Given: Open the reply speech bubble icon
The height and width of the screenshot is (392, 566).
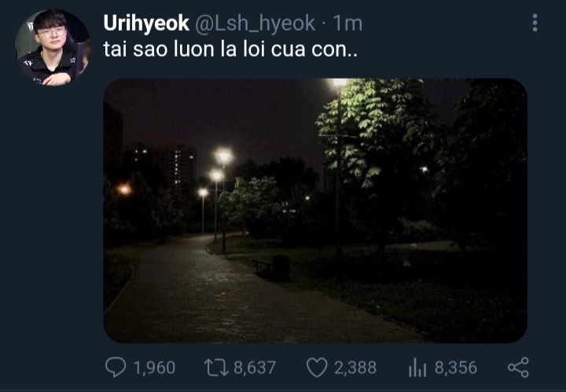Looking at the screenshot, I should point(116,367).
